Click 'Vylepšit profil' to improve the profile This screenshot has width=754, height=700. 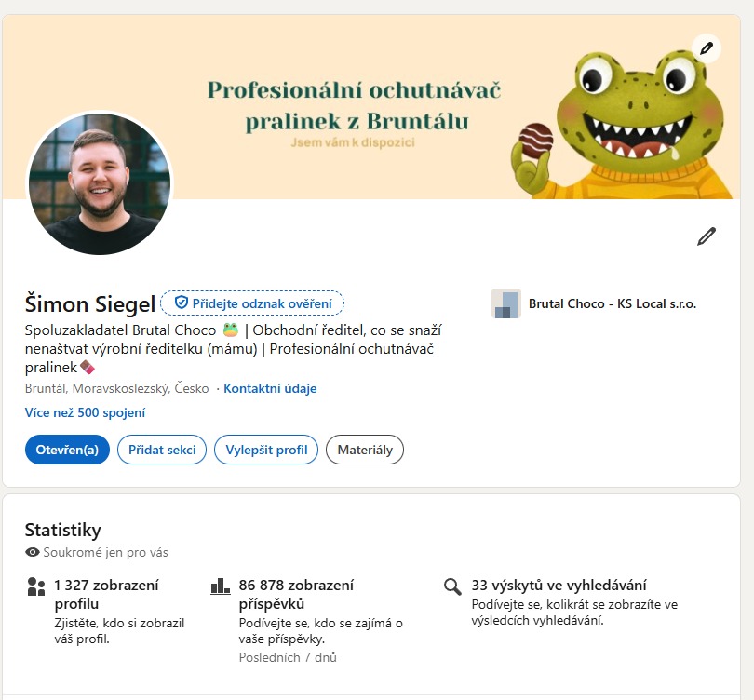(x=266, y=450)
